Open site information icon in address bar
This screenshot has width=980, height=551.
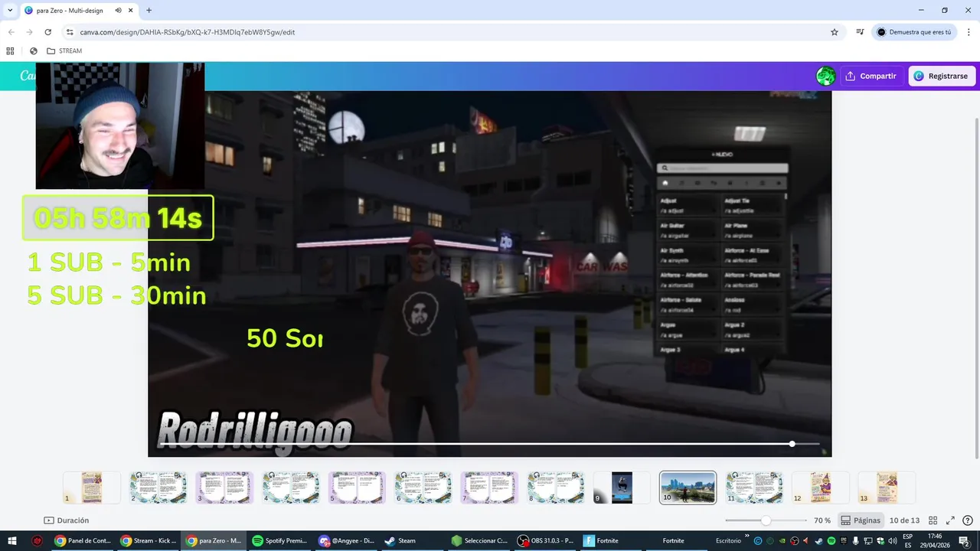pos(70,32)
